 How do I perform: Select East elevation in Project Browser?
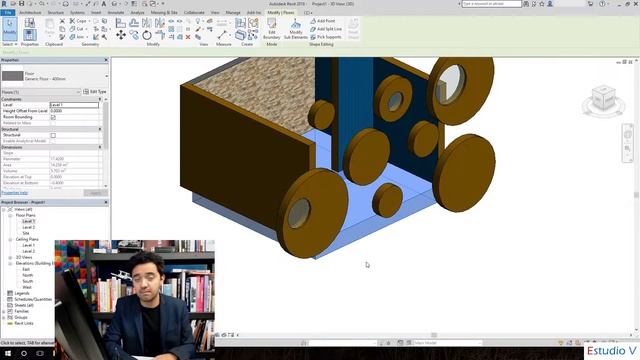point(26,269)
